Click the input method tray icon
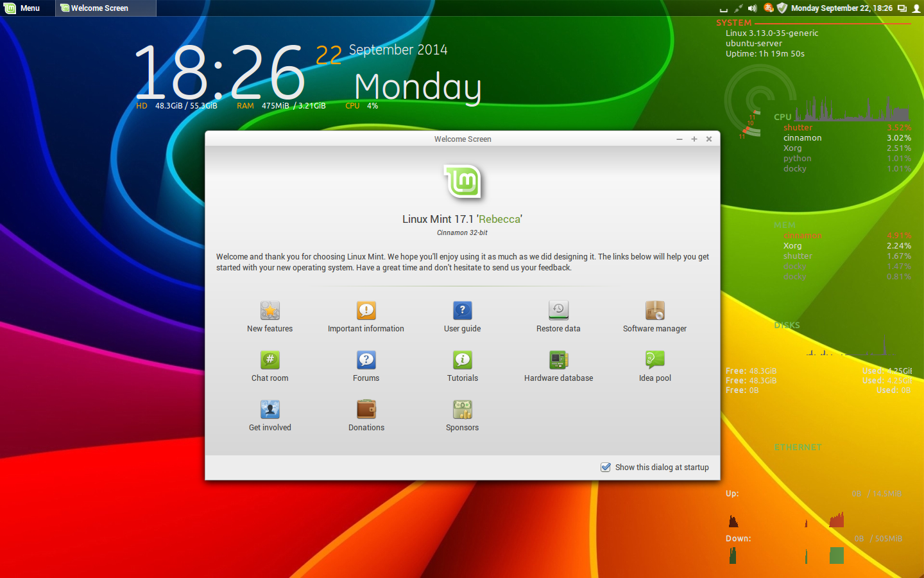924x578 pixels. (x=768, y=8)
